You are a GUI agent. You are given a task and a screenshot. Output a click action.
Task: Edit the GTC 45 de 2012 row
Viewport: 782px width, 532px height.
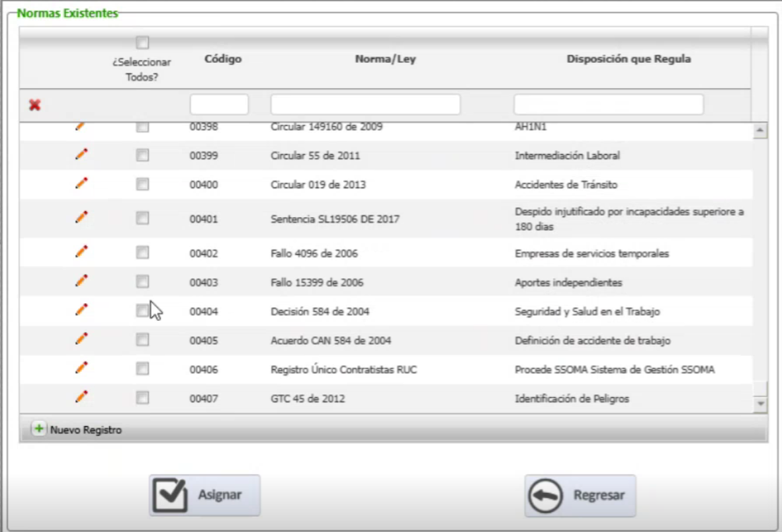(79, 398)
